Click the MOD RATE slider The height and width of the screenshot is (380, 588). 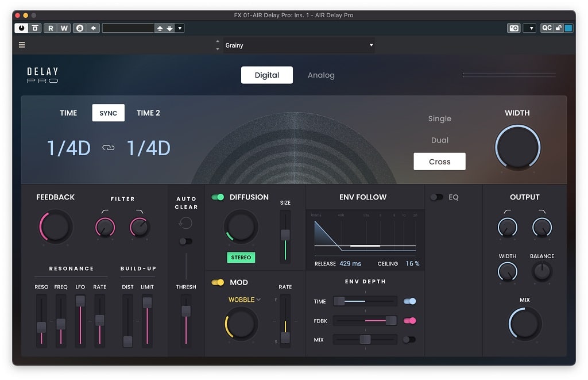285,321
